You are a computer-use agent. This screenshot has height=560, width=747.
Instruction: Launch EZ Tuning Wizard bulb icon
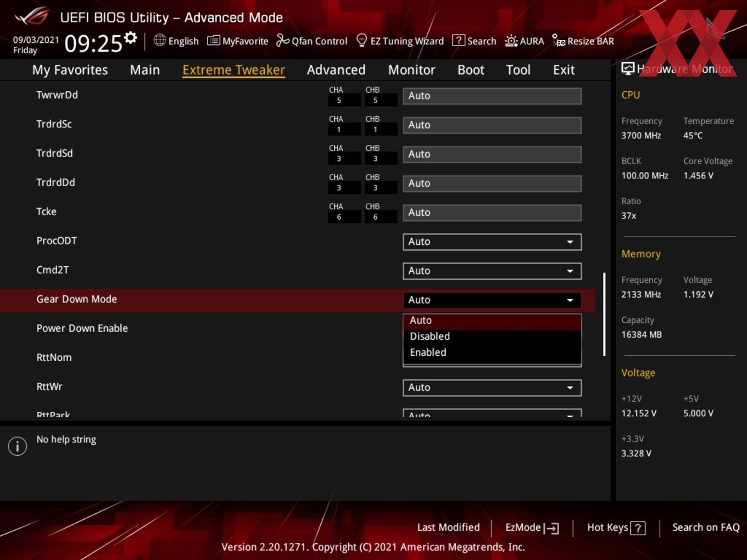coord(361,40)
